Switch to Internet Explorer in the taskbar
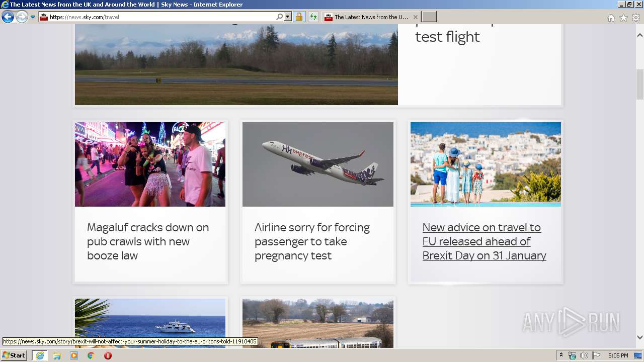Screen dimensions: 644x362 (x=40, y=355)
